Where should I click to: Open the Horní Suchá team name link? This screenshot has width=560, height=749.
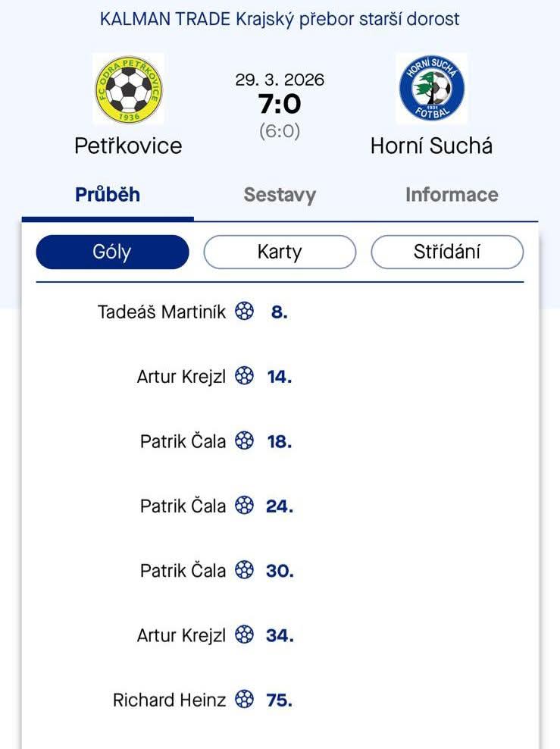tap(431, 146)
